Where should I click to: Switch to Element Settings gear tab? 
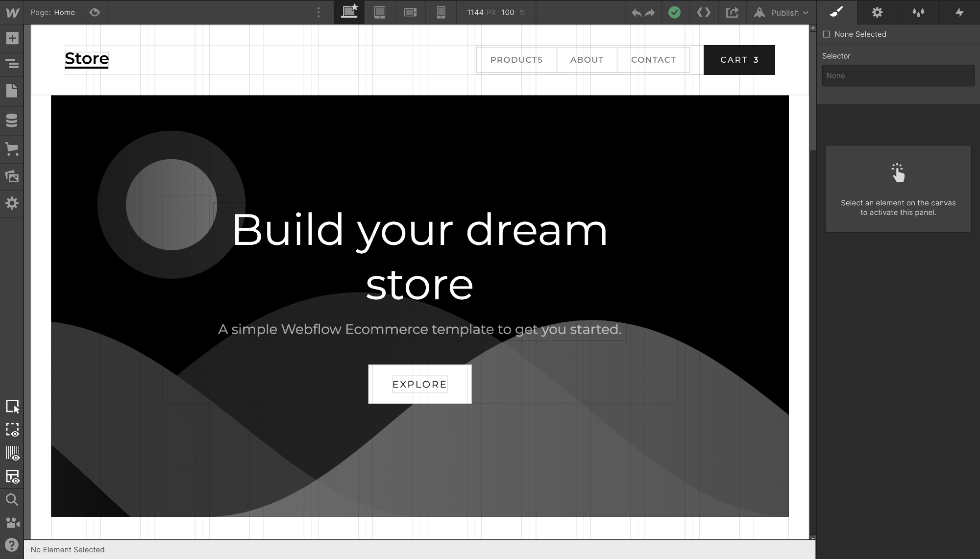coord(877,12)
